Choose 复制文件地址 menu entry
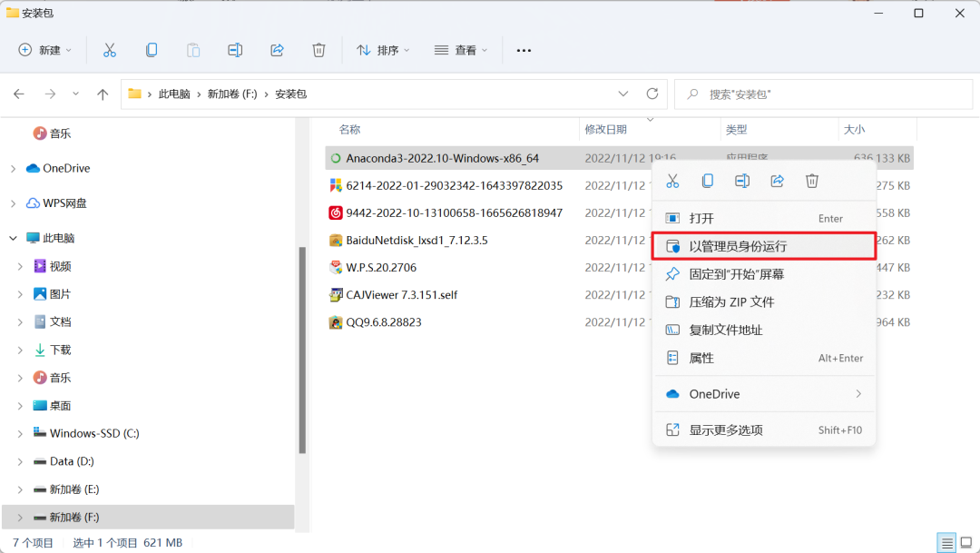 click(x=764, y=331)
